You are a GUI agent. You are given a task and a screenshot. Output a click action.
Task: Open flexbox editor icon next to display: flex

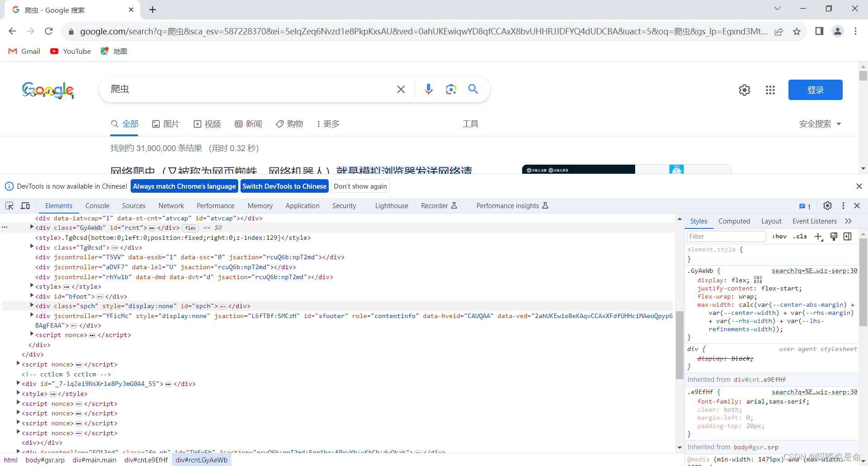point(758,280)
